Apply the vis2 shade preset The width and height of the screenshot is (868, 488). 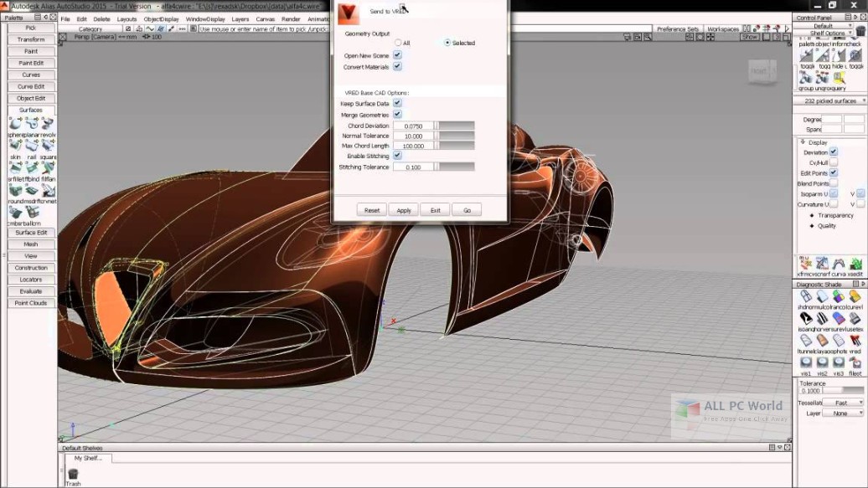coord(823,363)
